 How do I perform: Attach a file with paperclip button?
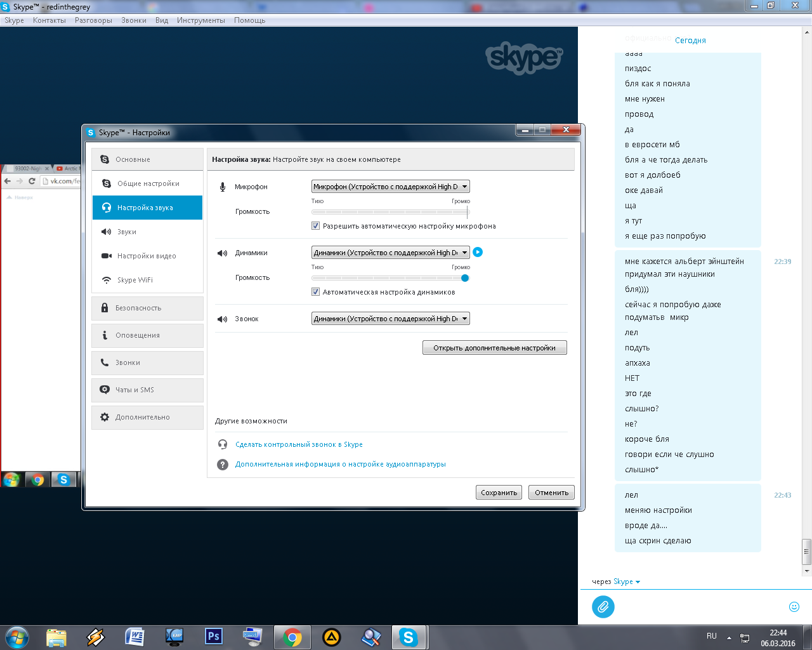603,606
